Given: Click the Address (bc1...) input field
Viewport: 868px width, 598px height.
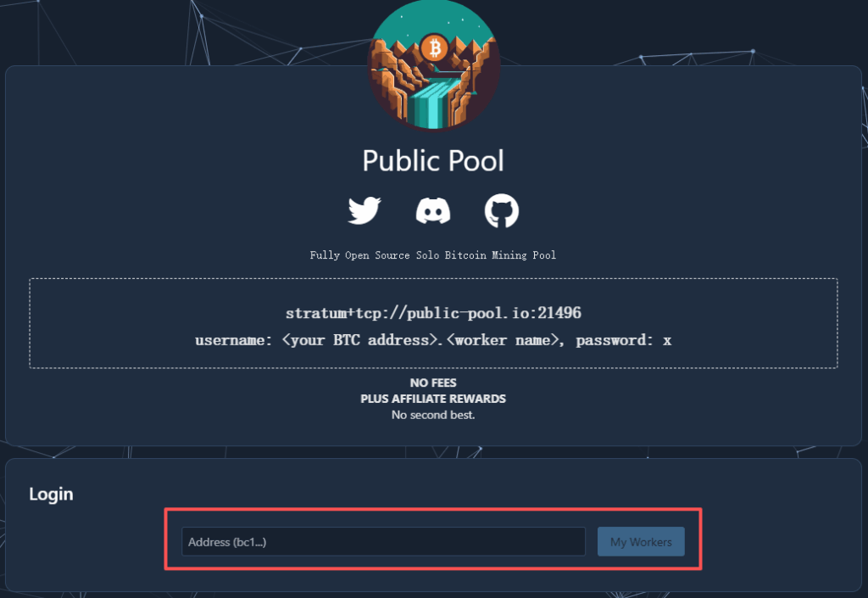Looking at the screenshot, I should click(383, 541).
